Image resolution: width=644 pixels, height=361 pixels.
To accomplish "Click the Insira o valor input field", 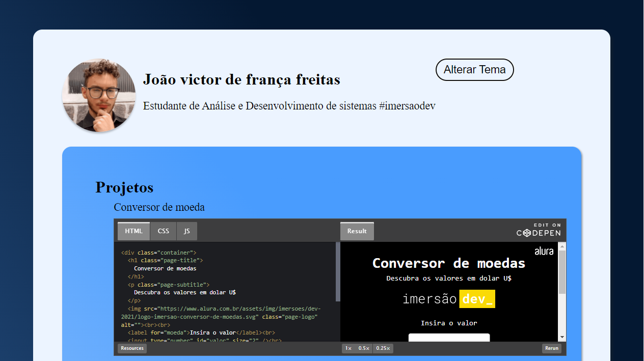I will [449, 337].
